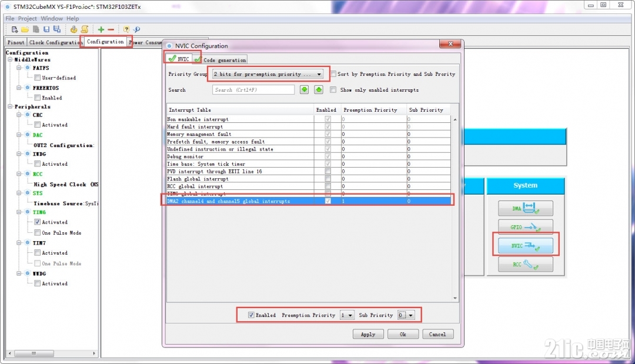The height and width of the screenshot is (364, 635).
Task: Open the File menu
Action: coord(10,19)
